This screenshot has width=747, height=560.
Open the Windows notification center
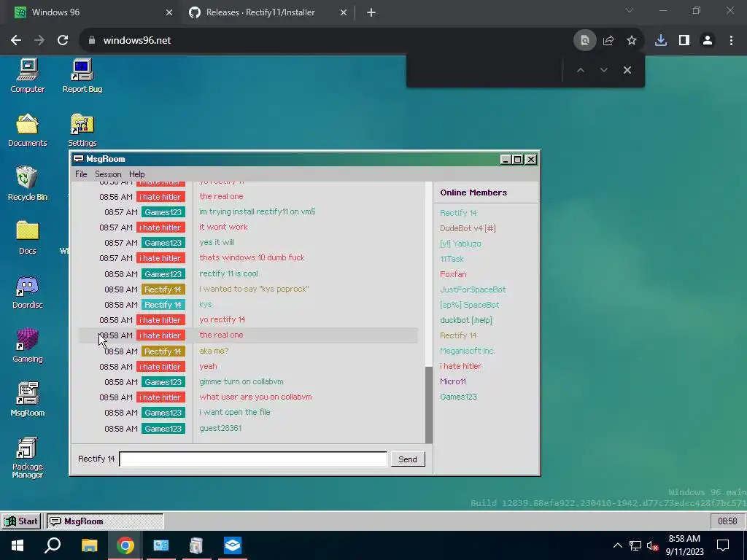pos(723,545)
